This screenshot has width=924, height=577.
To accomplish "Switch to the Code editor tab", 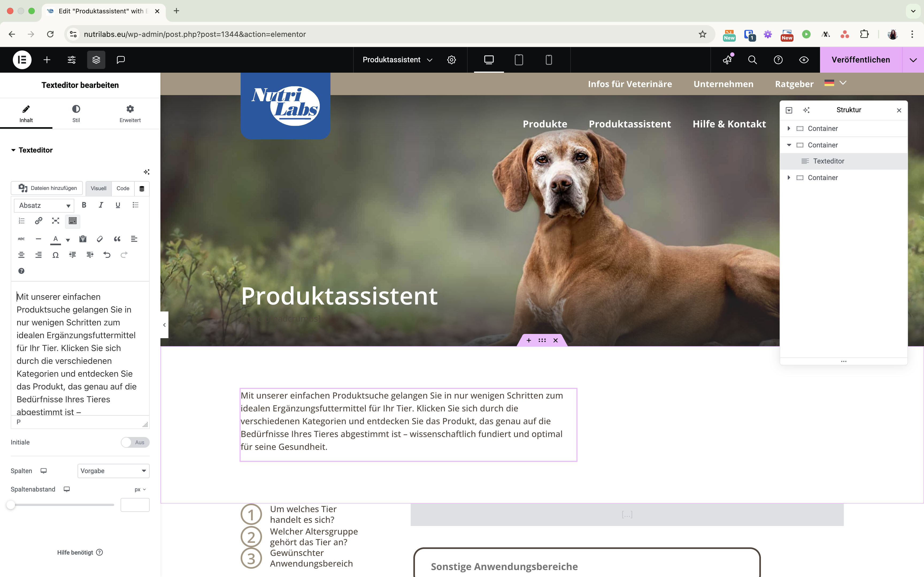I will tap(122, 189).
